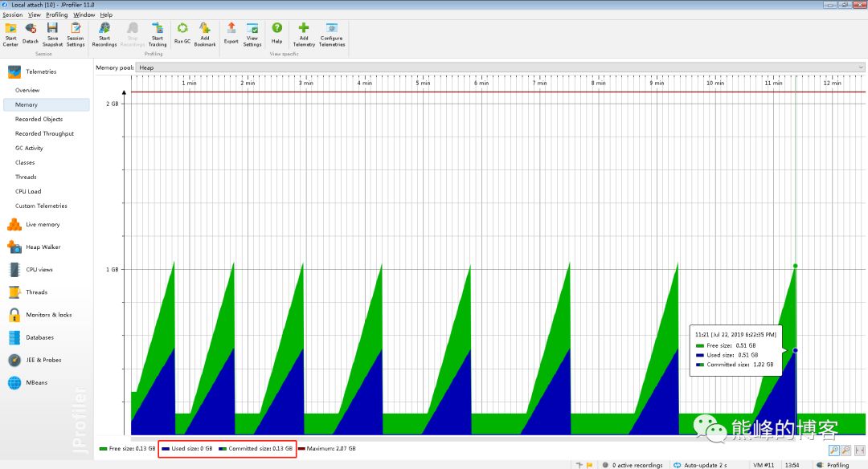Open the Profiling menu

point(56,15)
